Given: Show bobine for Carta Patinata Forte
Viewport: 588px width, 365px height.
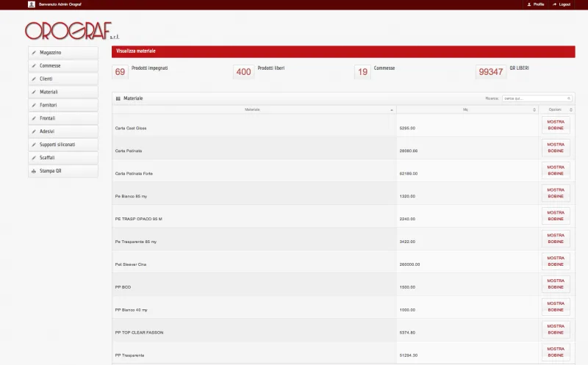Looking at the screenshot, I should click(556, 170).
